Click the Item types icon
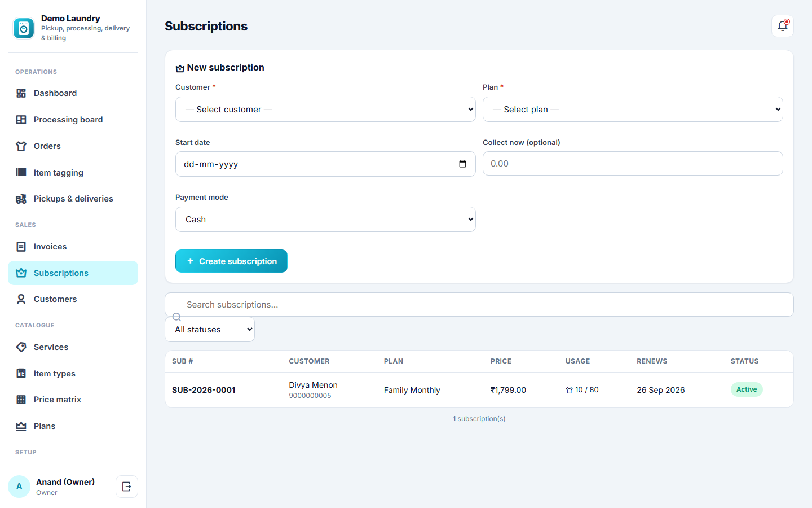Screen dimensions: 812x508 point(21,374)
